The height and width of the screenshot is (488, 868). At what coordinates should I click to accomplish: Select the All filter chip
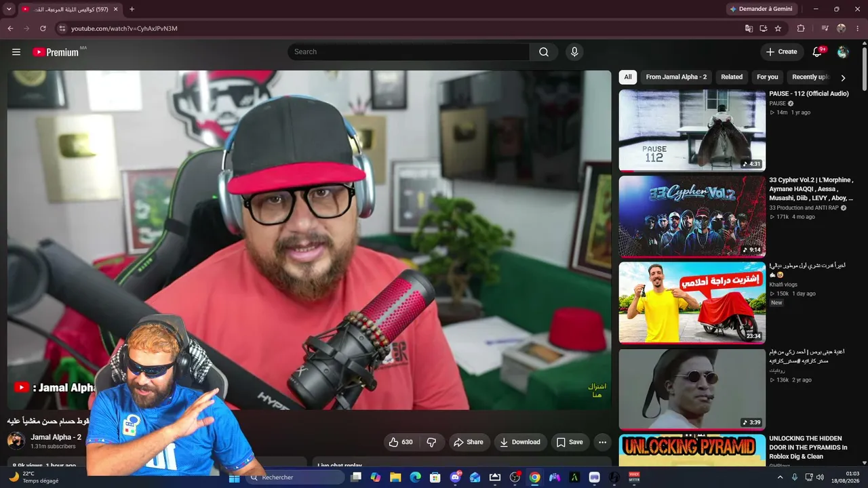[628, 77]
